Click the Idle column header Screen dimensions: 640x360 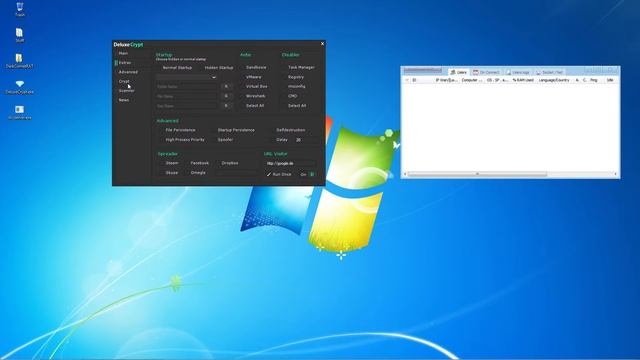coord(610,80)
